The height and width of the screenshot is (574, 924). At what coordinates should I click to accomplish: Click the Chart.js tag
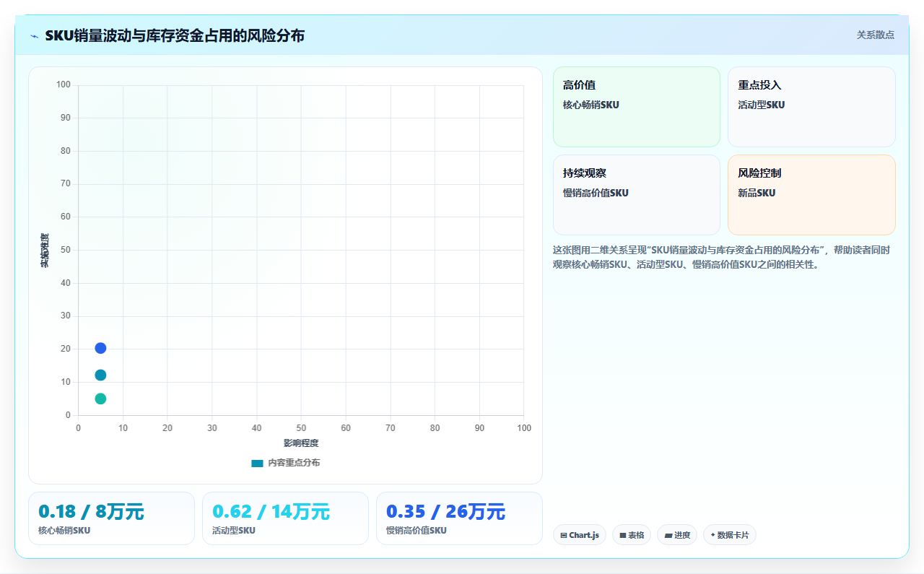tap(580, 535)
